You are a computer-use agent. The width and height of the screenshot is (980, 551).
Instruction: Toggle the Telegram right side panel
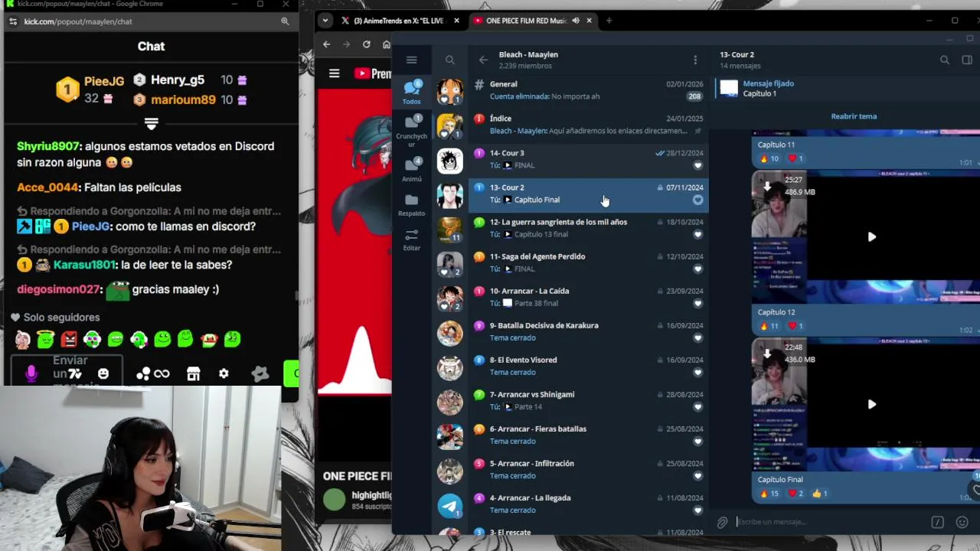[x=967, y=60]
